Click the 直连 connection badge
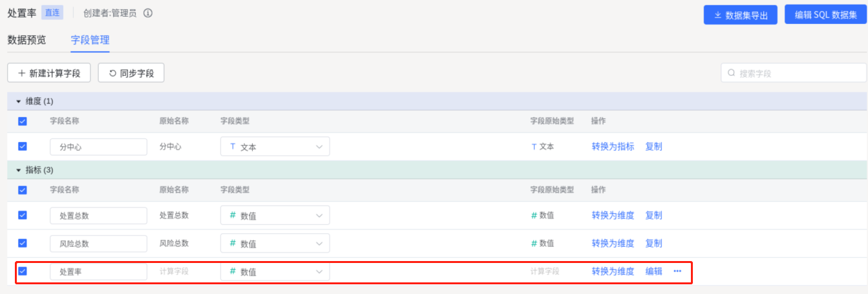 (x=52, y=12)
